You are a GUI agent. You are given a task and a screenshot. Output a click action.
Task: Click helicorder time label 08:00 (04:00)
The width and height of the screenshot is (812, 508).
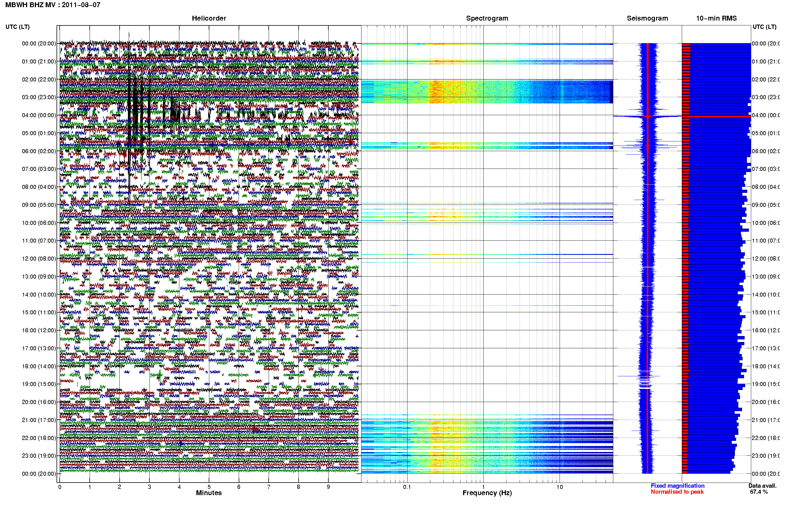tap(39, 187)
